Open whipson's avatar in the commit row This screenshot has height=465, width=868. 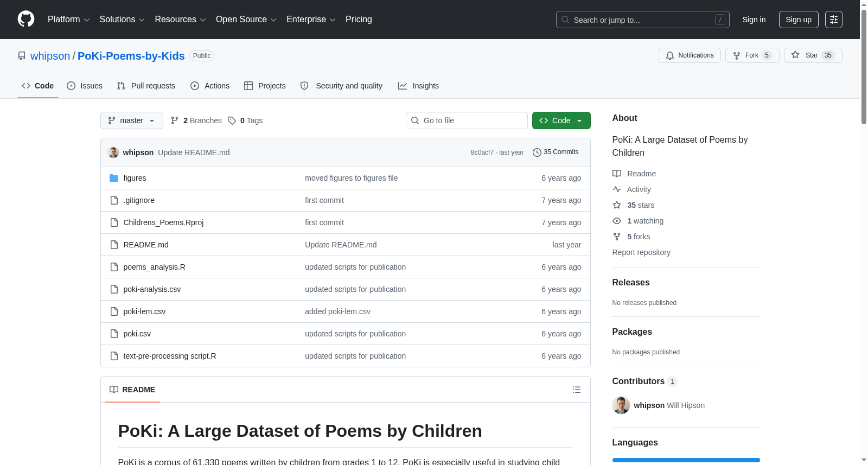click(113, 152)
